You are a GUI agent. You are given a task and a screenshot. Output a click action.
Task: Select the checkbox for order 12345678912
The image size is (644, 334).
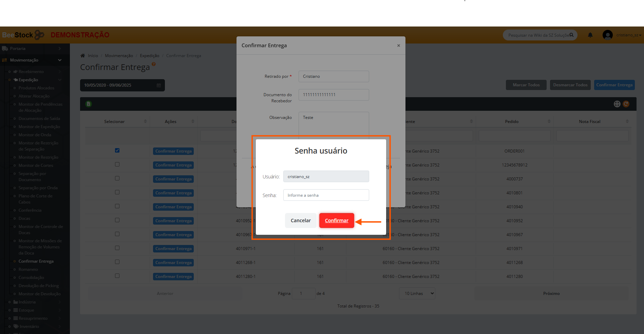(117, 164)
